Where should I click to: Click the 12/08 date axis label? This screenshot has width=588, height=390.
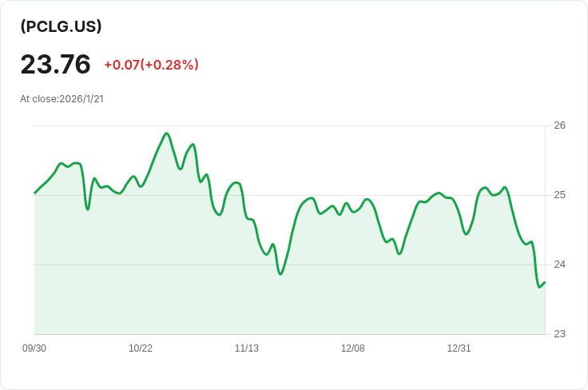click(x=352, y=348)
